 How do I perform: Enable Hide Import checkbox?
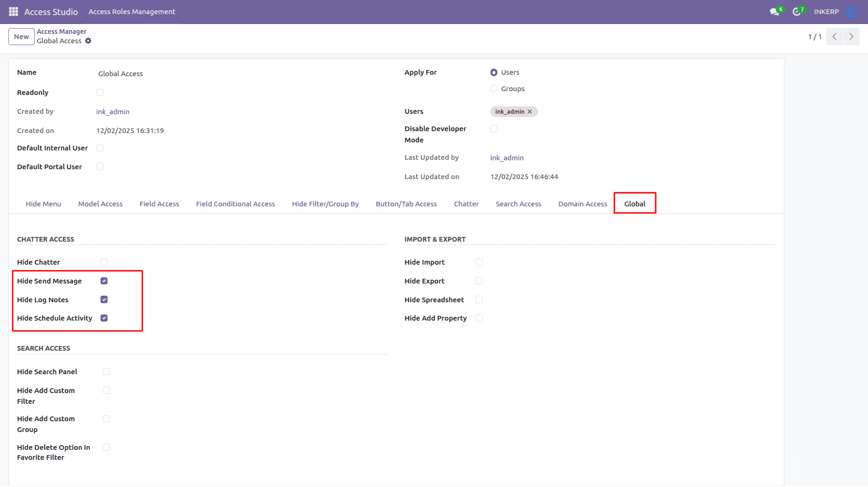click(x=479, y=262)
